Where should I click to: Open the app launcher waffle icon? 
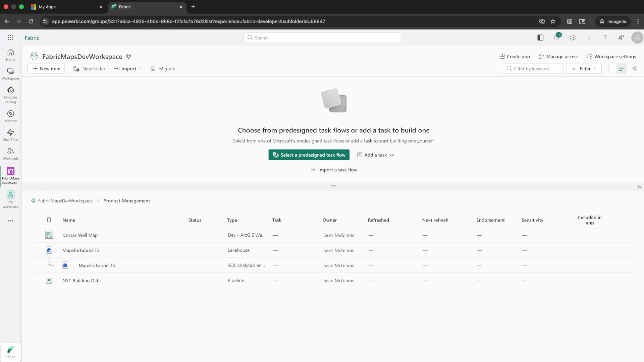(x=11, y=38)
